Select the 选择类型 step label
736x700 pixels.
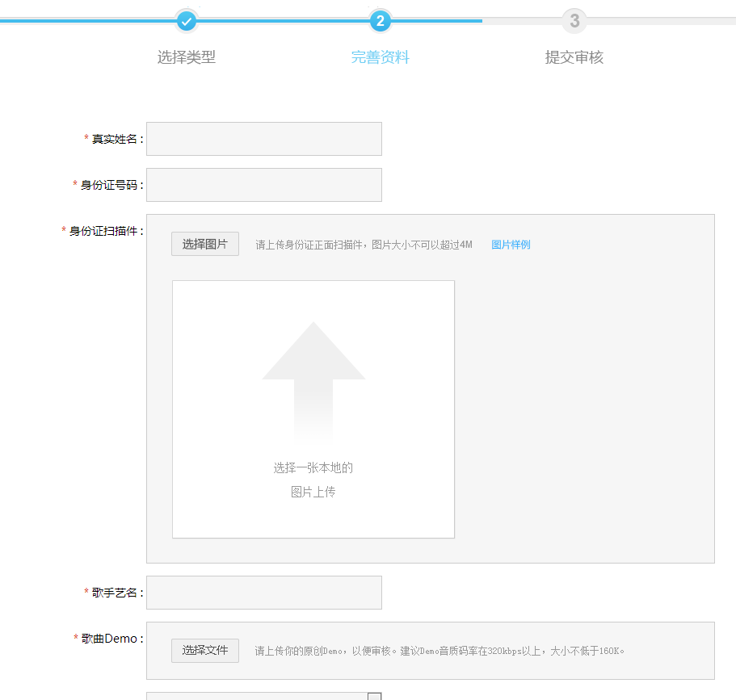click(187, 57)
